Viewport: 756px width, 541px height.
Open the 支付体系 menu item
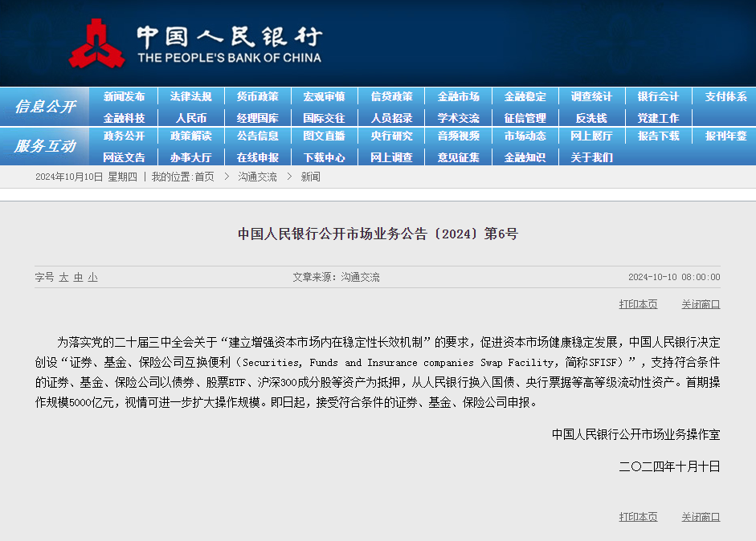click(725, 96)
